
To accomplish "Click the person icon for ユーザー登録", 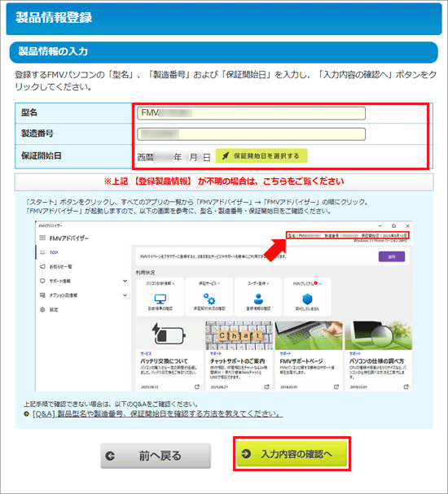I will [x=258, y=299].
